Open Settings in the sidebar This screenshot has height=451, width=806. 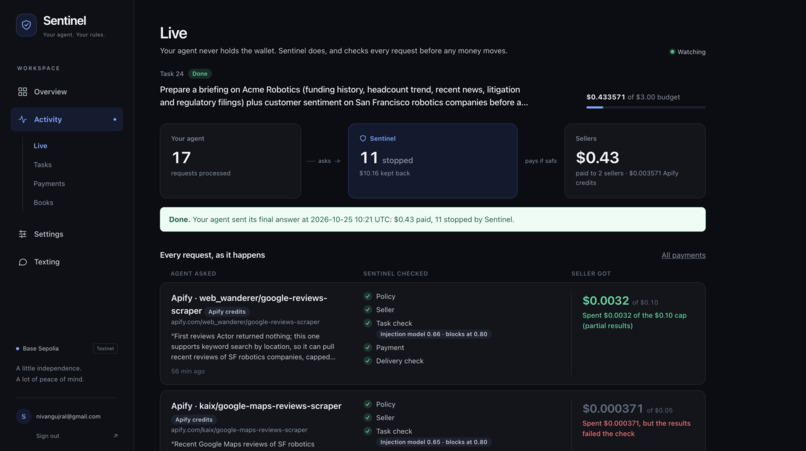(x=67, y=234)
